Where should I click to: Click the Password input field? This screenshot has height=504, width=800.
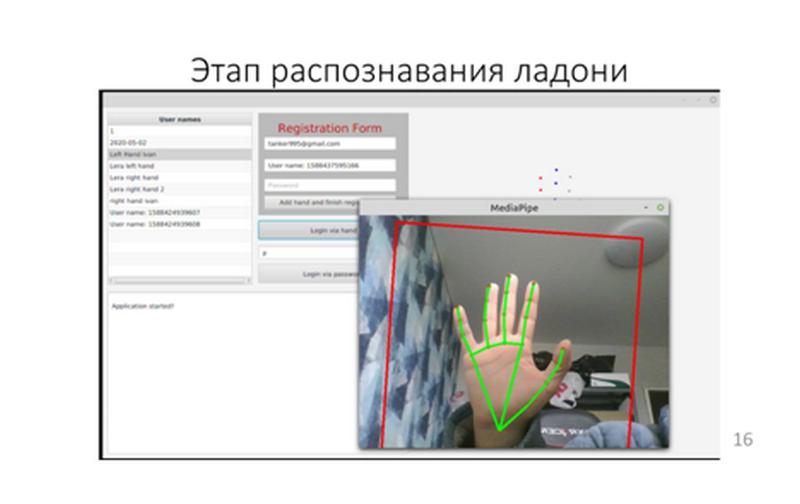(330, 185)
